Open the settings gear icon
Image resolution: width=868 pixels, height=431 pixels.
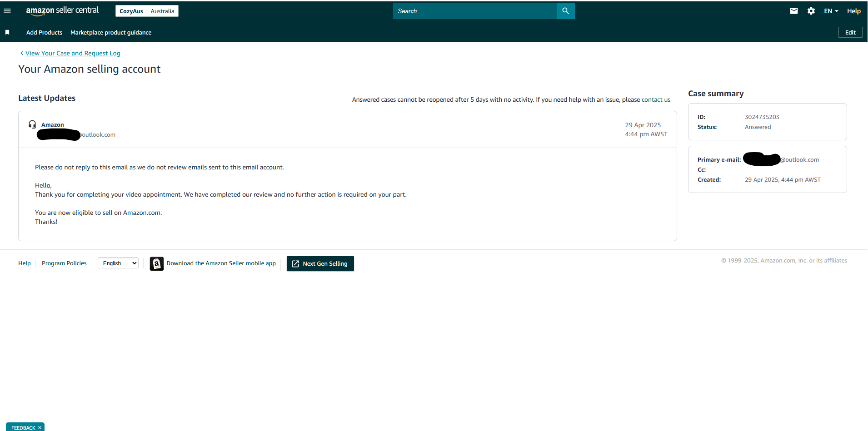pyautogui.click(x=811, y=11)
